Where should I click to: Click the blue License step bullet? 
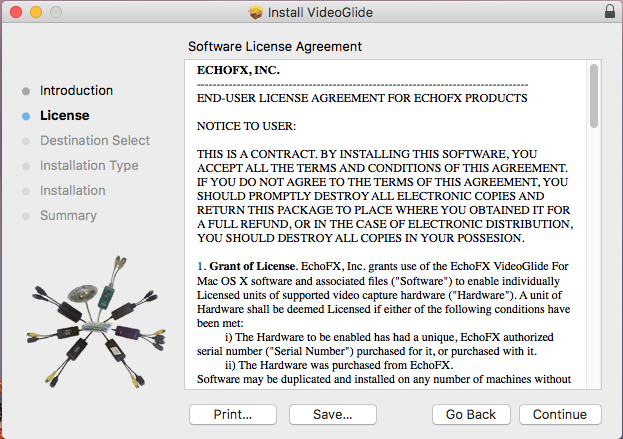26,116
